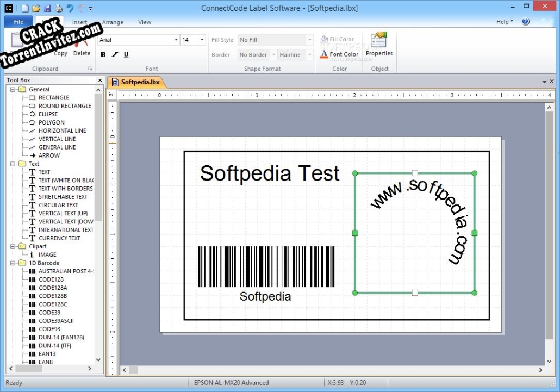Toggle underline formatting in the Font group
The height and width of the screenshot is (392, 560).
pos(126,54)
